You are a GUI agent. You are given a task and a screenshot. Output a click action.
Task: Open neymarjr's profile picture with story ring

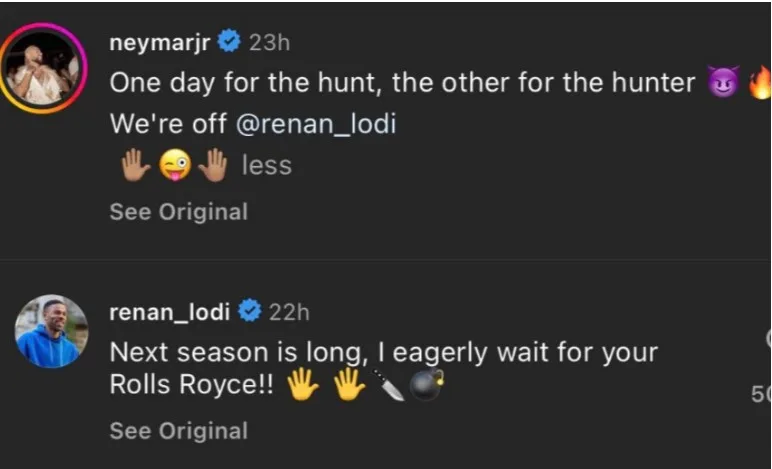pos(44,69)
